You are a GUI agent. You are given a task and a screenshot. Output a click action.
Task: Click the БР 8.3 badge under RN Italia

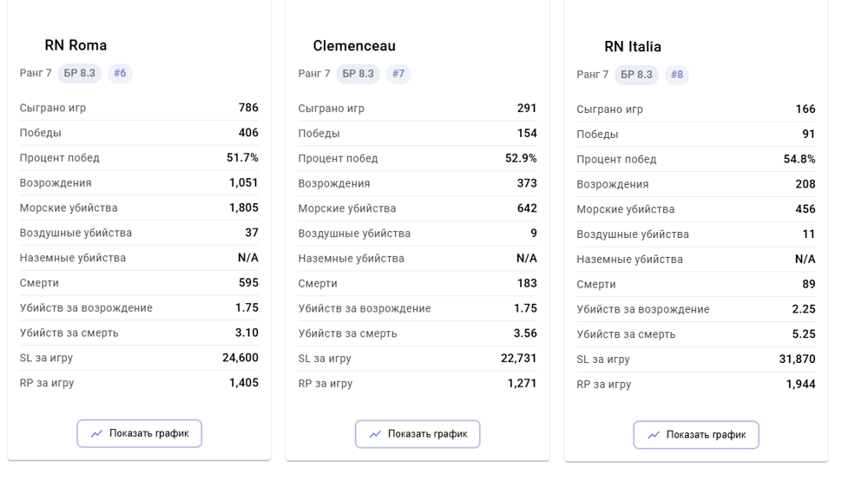point(636,75)
